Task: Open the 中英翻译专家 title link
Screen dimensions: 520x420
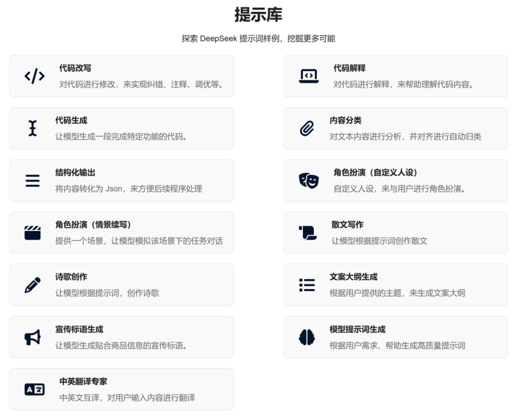Action: (83, 381)
